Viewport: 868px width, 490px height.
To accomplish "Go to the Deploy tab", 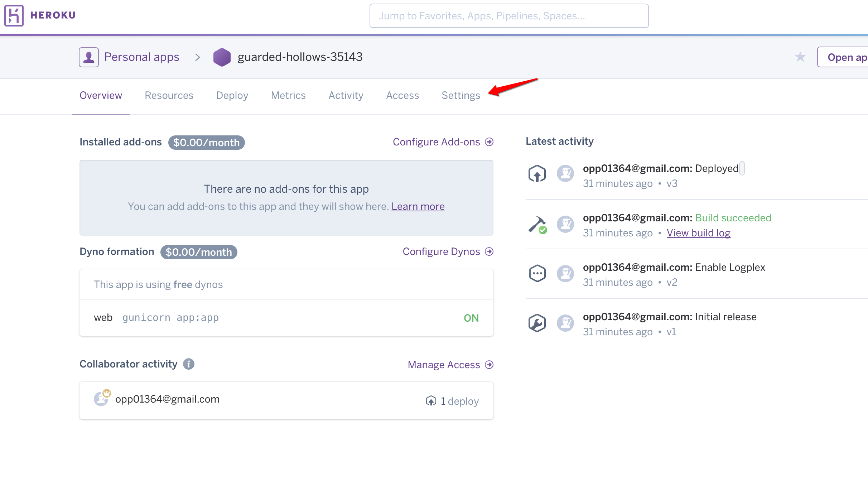I will [232, 95].
